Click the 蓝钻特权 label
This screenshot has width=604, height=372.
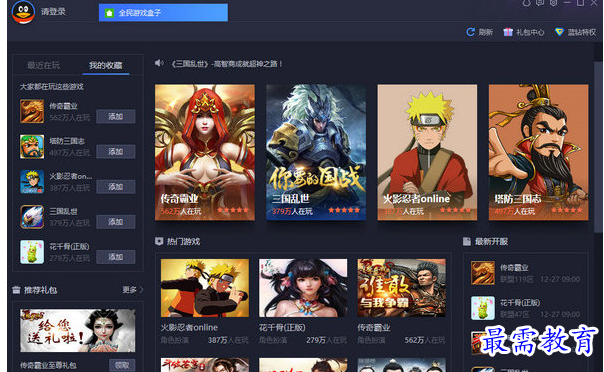(x=582, y=32)
